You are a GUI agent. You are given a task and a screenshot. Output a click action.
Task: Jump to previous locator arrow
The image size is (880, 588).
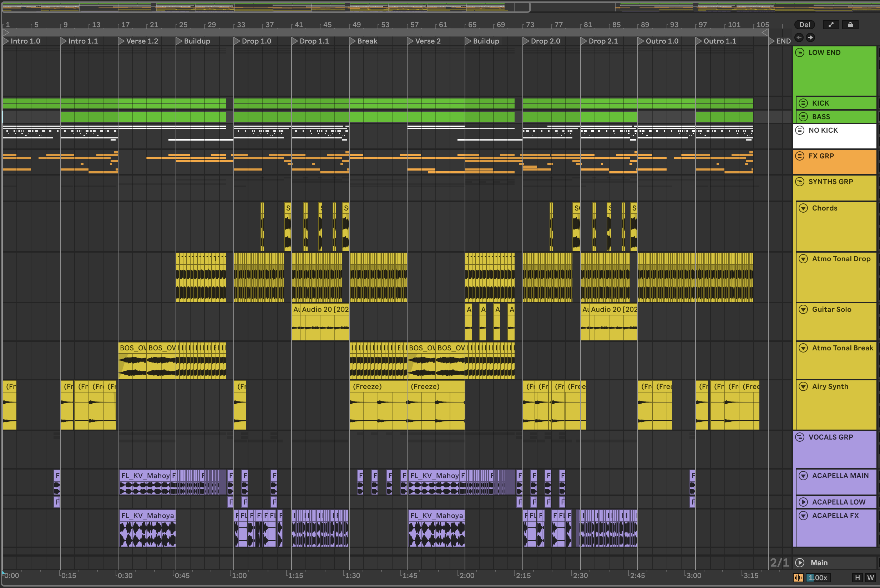pos(799,37)
